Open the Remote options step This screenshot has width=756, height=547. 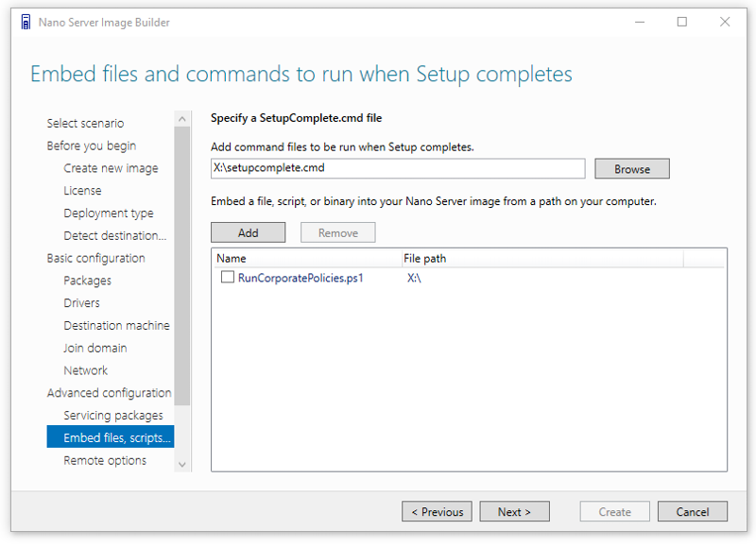105,461
